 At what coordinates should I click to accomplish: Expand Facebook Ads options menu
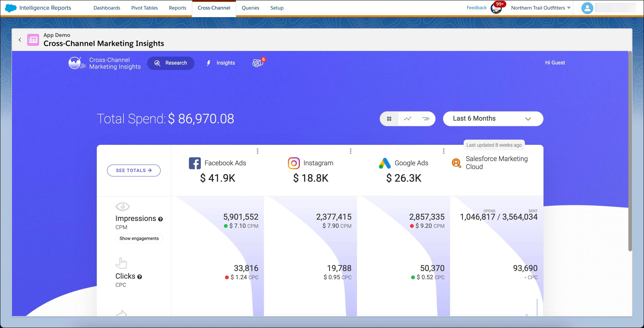click(258, 151)
